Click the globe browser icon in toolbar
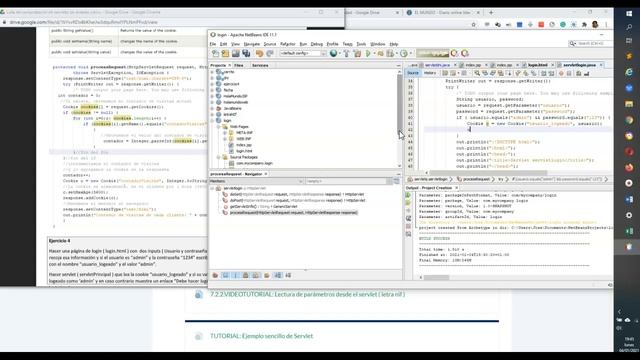This screenshot has height=360, width=640. coord(333,53)
